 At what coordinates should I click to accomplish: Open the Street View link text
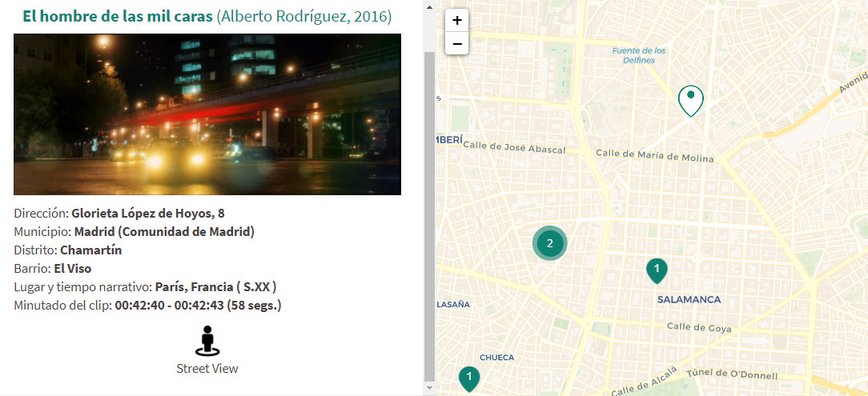point(207,368)
